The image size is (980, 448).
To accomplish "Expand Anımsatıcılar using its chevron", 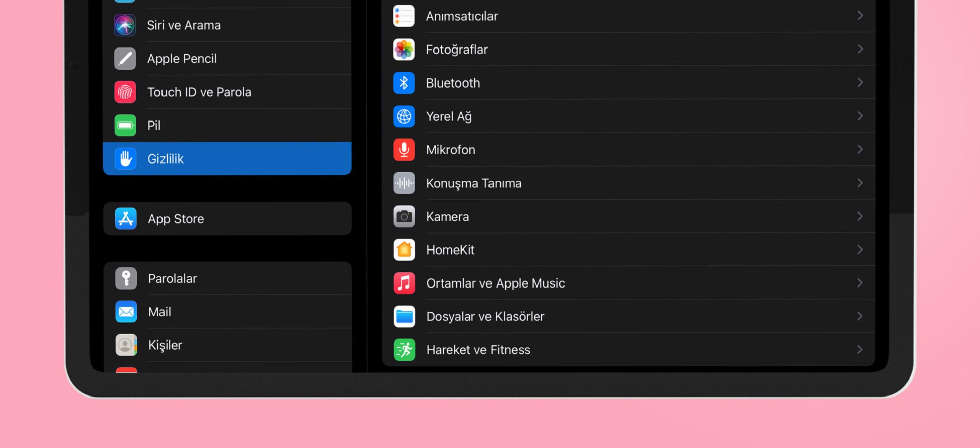I will tap(860, 16).
